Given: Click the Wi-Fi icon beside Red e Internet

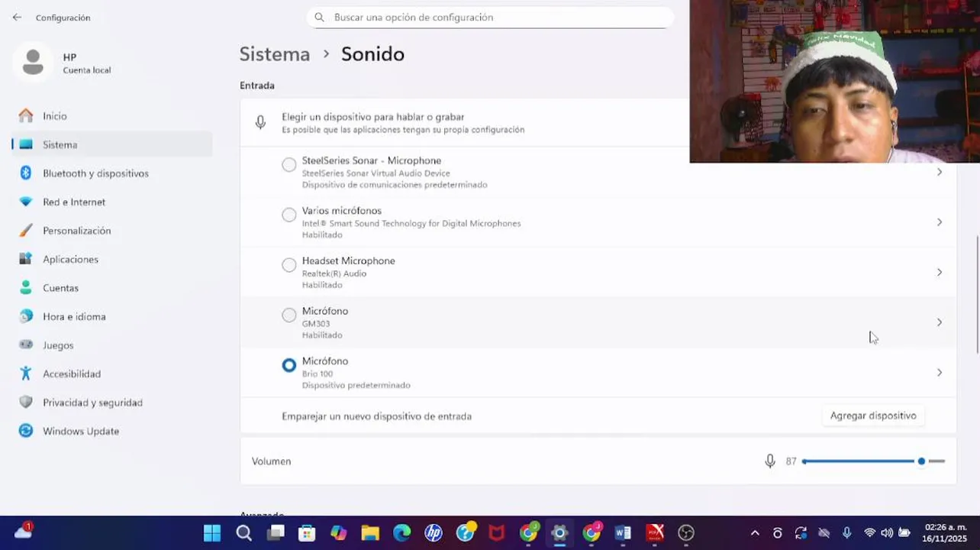Looking at the screenshot, I should pos(26,202).
